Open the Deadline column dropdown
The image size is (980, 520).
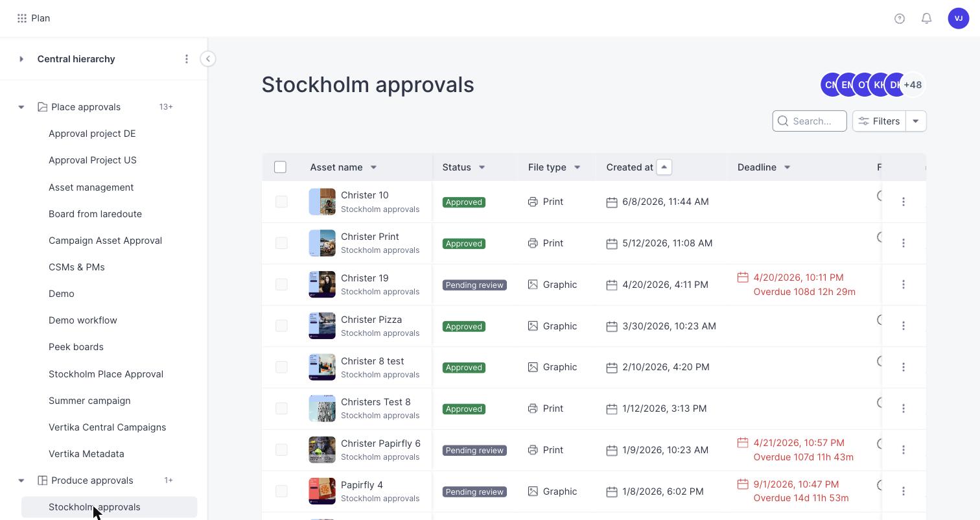[x=787, y=167]
